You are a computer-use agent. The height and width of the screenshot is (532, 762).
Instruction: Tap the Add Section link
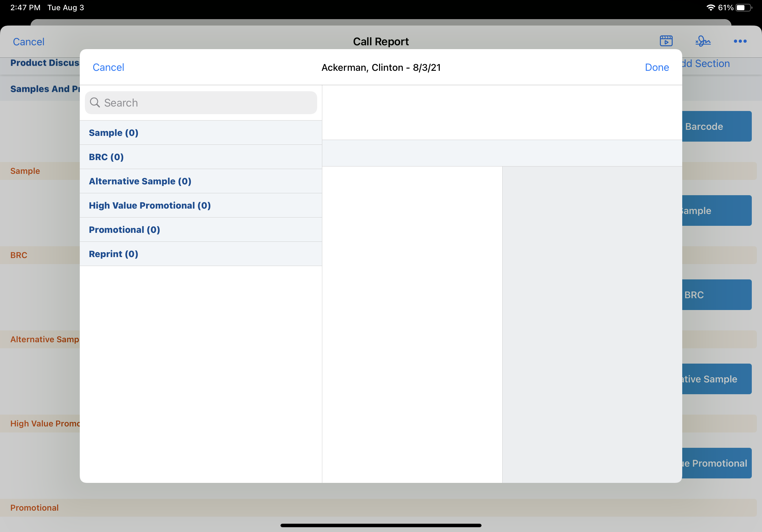click(x=706, y=63)
